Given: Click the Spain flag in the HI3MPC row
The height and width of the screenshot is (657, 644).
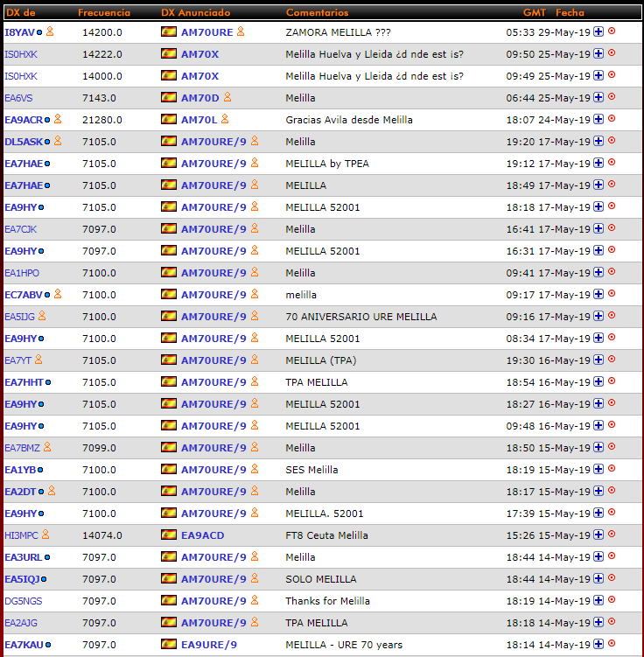Looking at the screenshot, I should click(x=168, y=535).
